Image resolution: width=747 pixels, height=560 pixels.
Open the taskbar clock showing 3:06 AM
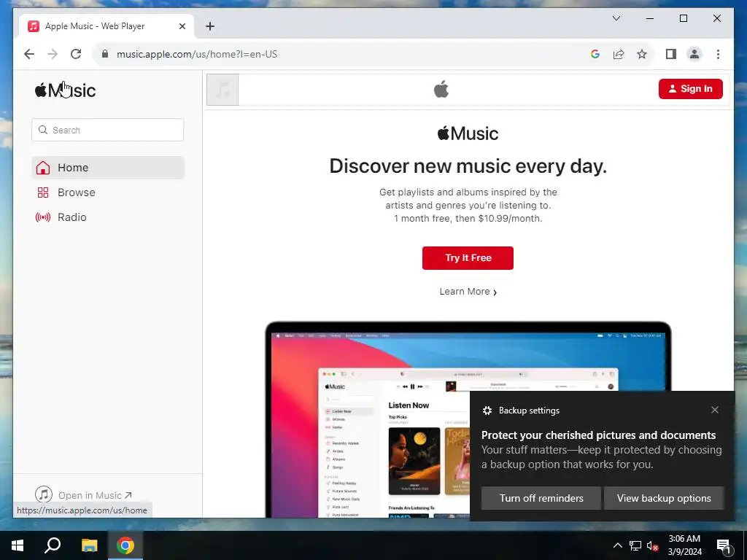coord(684,545)
